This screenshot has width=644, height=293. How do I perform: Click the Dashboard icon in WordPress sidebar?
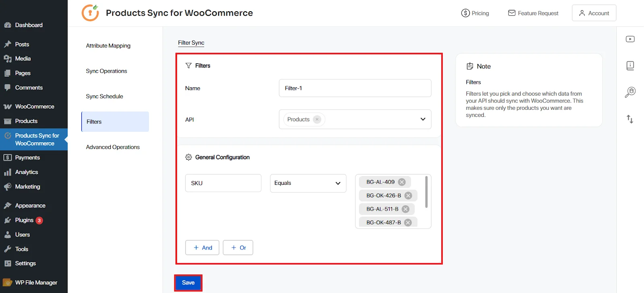[7, 25]
